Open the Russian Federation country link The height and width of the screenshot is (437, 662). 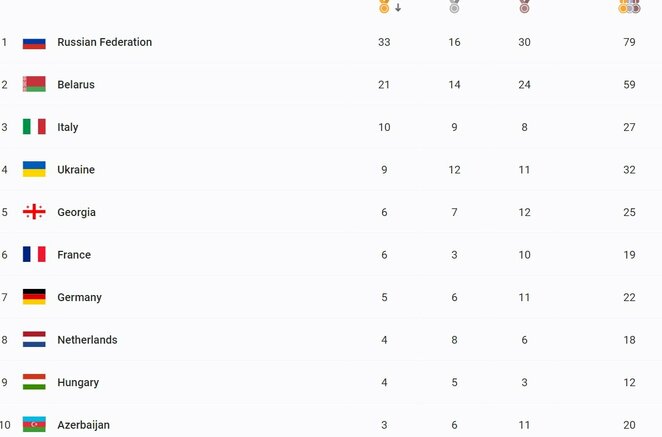click(x=104, y=43)
